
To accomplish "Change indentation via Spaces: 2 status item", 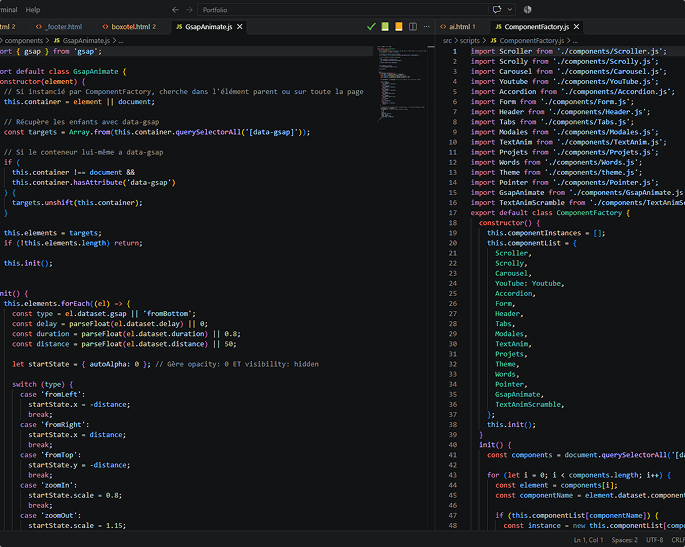I will coord(624,540).
